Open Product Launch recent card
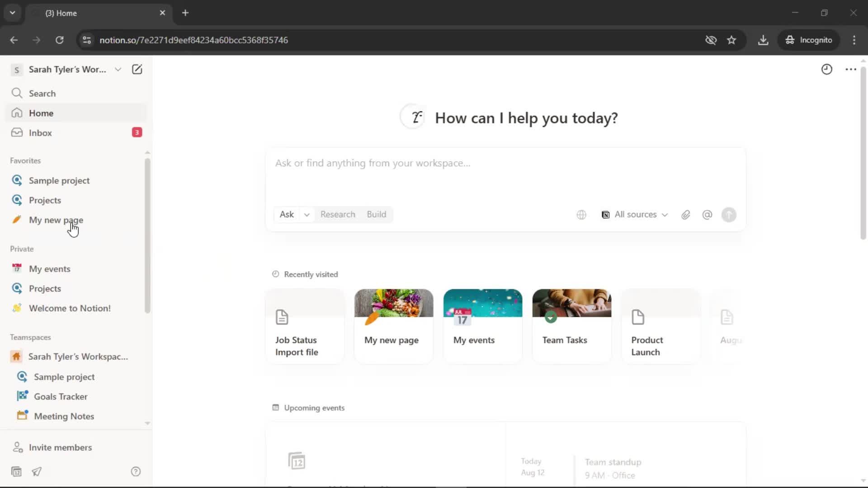The height and width of the screenshot is (488, 868). pos(661,326)
